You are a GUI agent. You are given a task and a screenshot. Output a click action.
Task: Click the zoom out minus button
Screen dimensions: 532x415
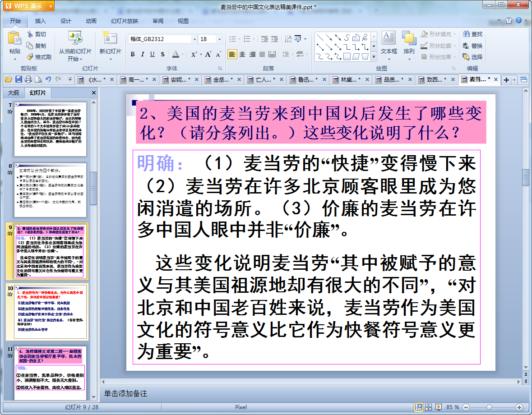[x=466, y=407]
